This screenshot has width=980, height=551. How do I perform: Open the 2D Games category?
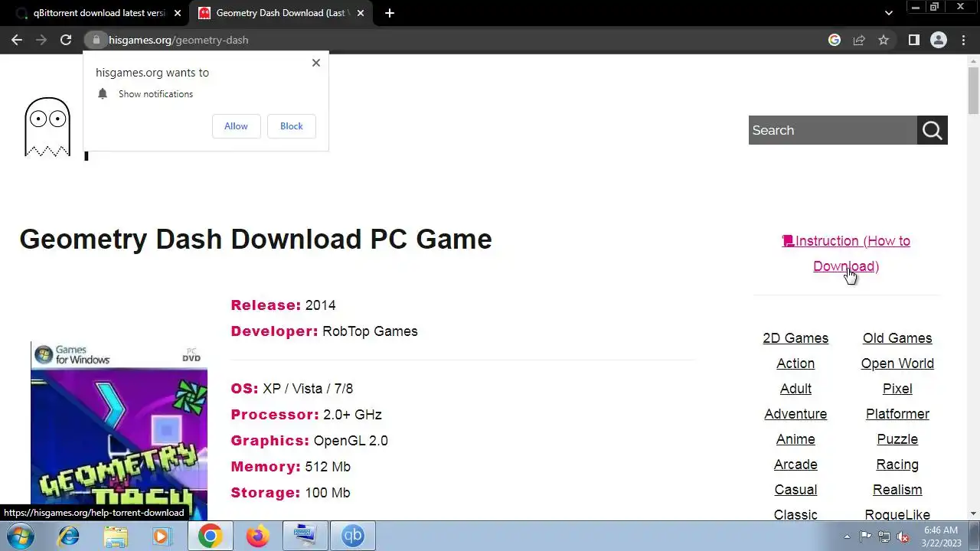(795, 338)
